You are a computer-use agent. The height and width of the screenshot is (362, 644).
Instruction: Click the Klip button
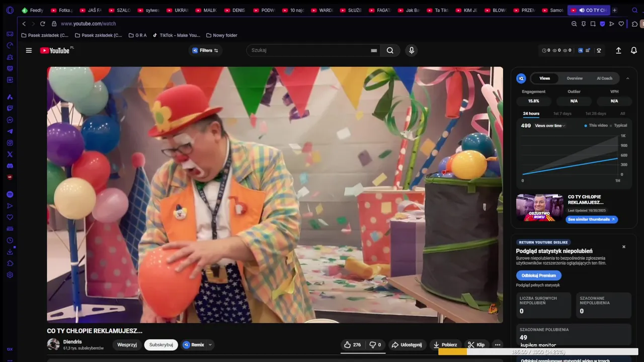coord(476,345)
